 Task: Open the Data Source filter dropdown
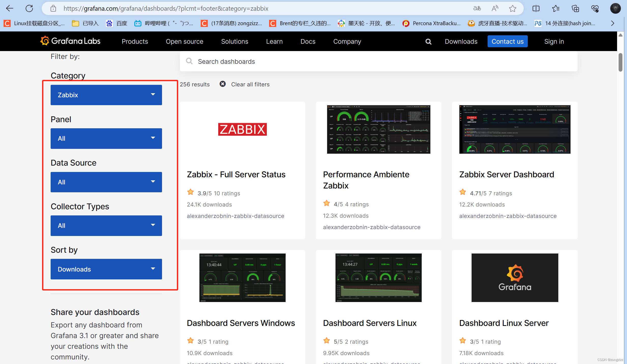(x=106, y=182)
